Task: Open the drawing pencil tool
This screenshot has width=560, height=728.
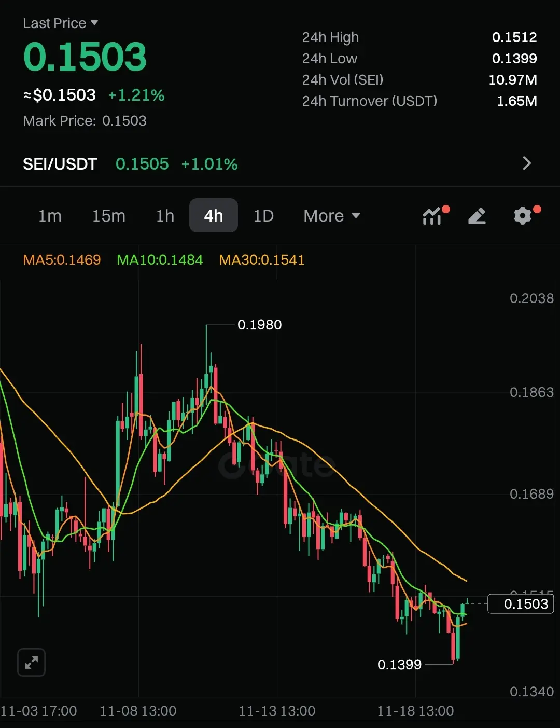Action: click(477, 215)
